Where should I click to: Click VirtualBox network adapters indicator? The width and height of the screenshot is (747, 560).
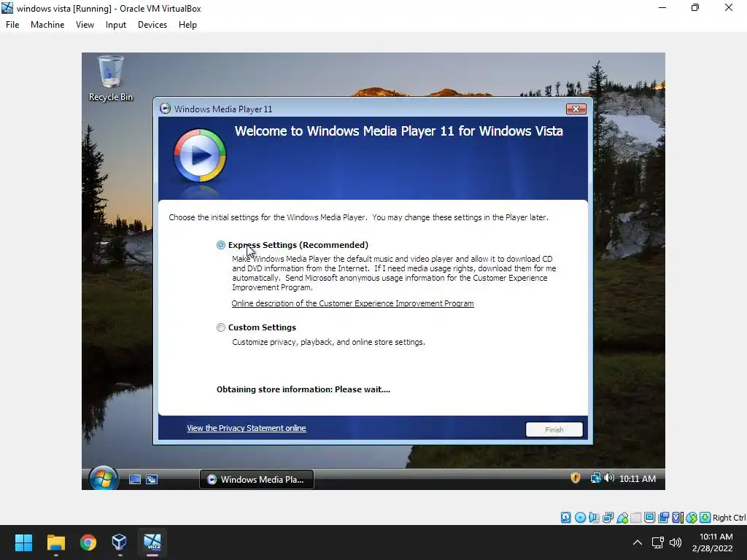(608, 518)
